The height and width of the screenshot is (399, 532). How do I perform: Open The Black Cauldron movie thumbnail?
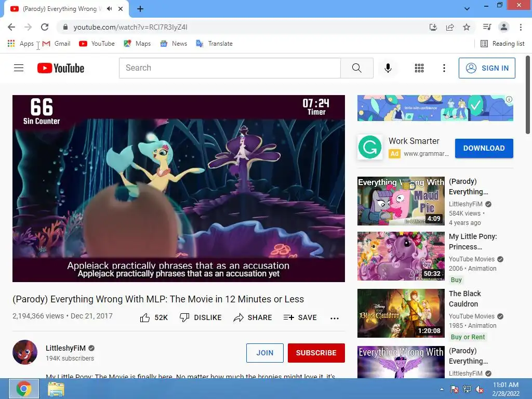pyautogui.click(x=401, y=313)
